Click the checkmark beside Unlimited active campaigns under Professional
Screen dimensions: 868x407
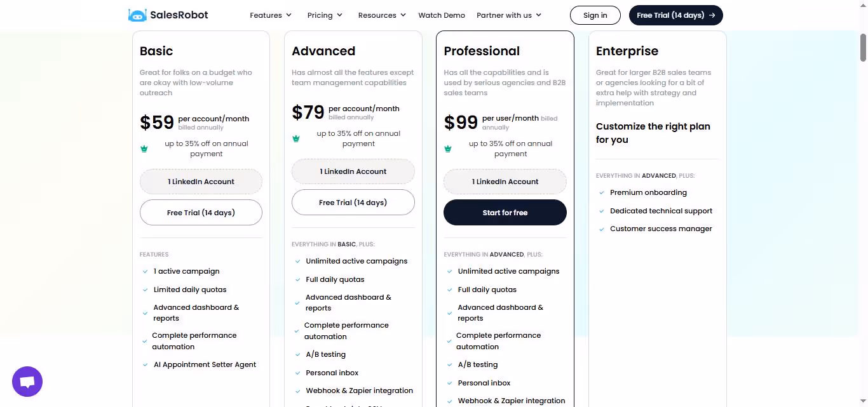point(449,271)
